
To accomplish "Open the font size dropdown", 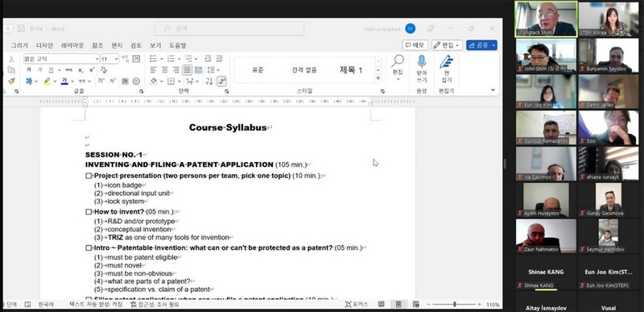I will coord(116,59).
